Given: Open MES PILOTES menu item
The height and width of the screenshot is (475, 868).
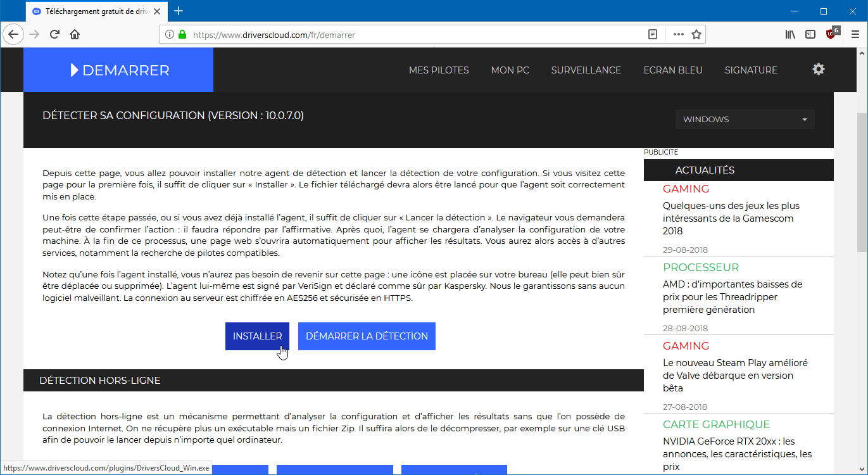Looking at the screenshot, I should point(439,70).
